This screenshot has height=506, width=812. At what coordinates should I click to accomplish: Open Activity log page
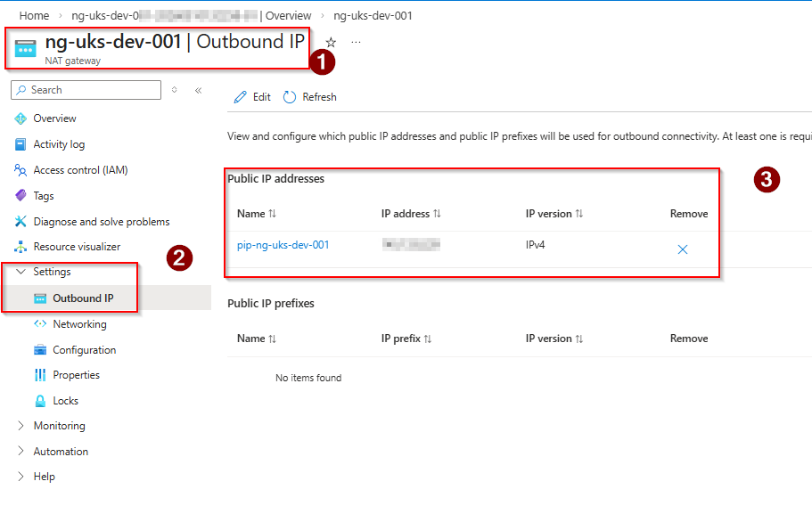59,144
